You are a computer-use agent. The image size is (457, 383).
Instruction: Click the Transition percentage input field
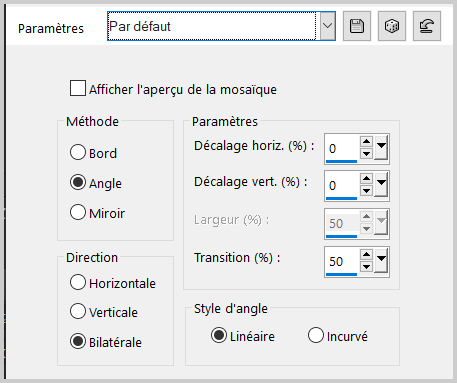[x=342, y=261]
